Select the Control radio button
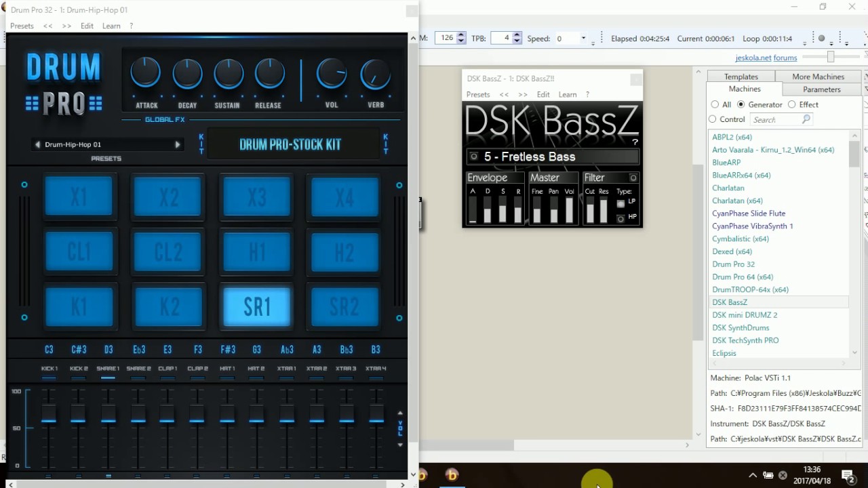Image resolution: width=868 pixels, height=488 pixels. point(712,119)
